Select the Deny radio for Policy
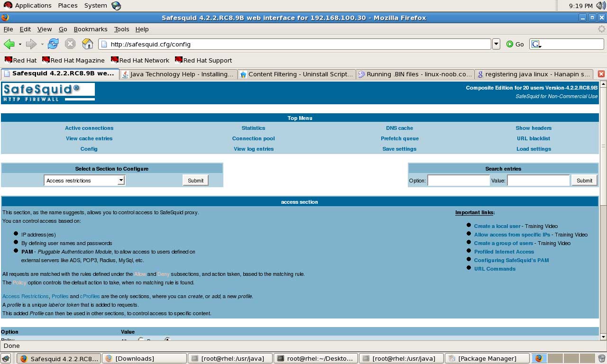Image resolution: width=607 pixels, height=364 pixels. 167,340
